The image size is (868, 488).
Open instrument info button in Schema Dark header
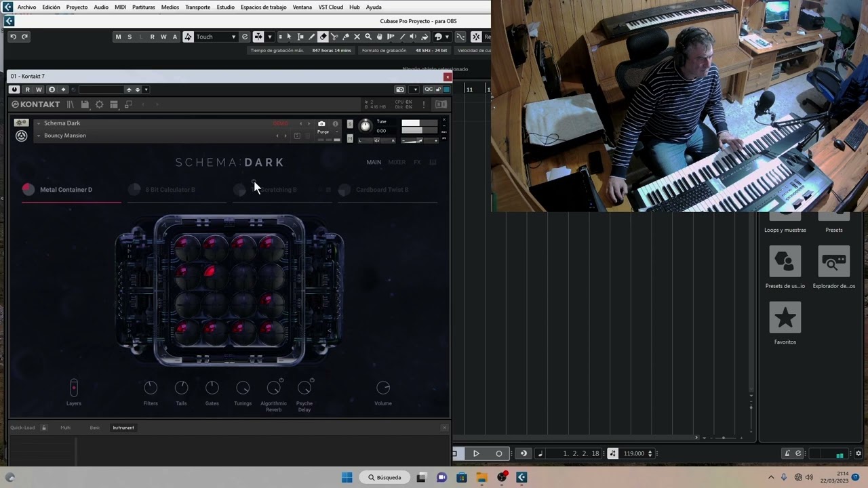[335, 124]
